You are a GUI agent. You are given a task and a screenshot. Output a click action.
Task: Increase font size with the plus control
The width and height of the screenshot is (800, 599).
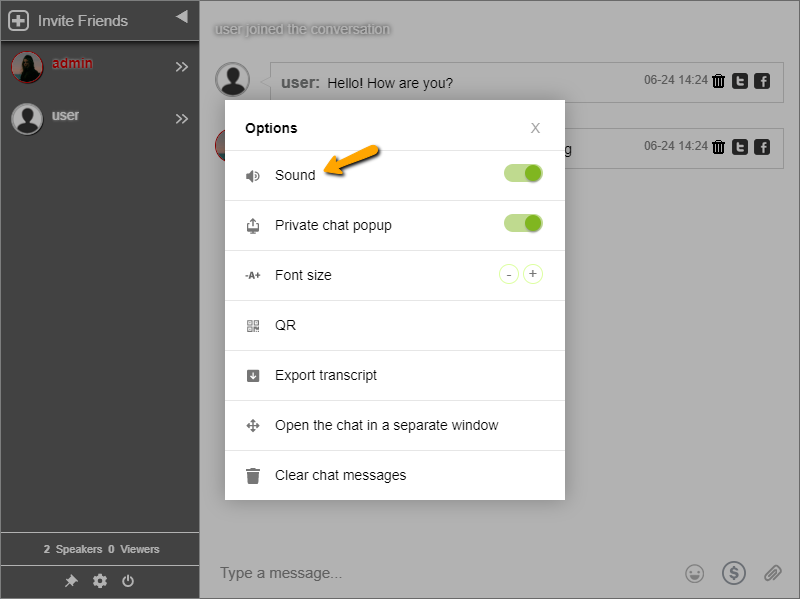click(533, 273)
